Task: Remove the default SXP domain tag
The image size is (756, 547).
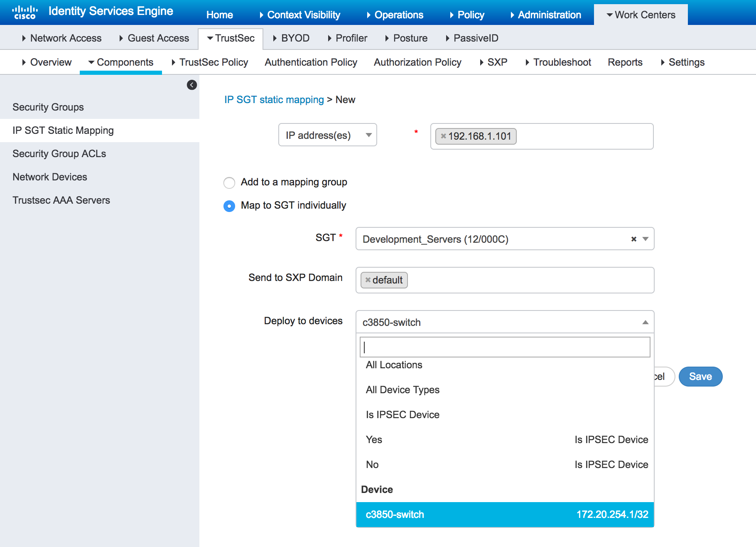Action: tap(368, 280)
